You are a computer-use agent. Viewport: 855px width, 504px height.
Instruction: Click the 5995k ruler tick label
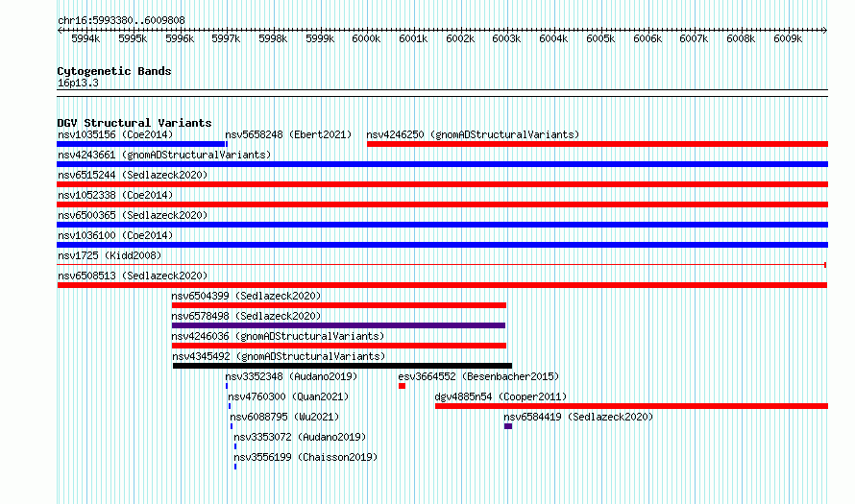(133, 39)
